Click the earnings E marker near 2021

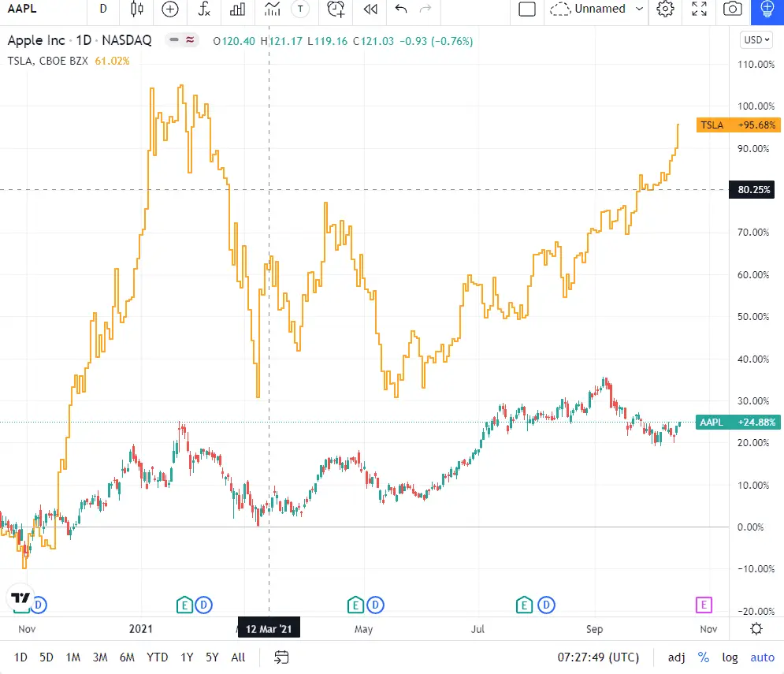[184, 605]
